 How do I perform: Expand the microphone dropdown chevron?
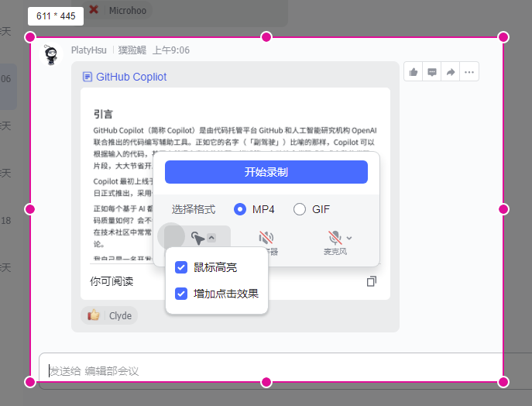pyautogui.click(x=349, y=238)
